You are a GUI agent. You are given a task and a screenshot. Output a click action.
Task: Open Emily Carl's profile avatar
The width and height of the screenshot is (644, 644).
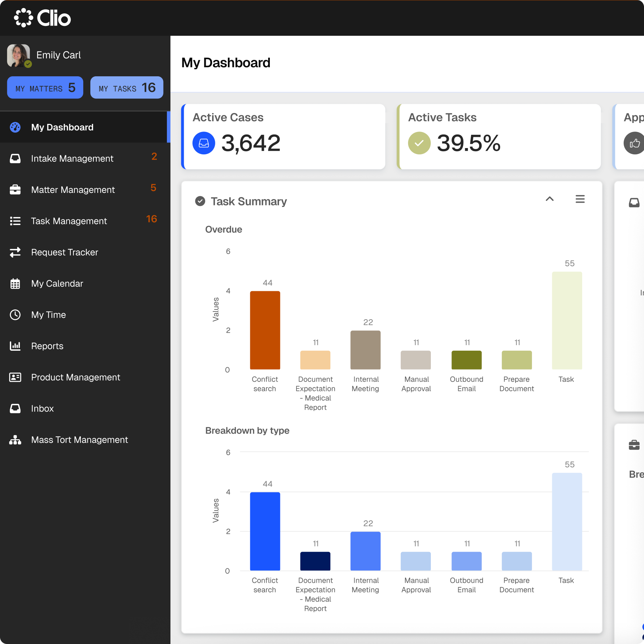[x=19, y=55]
